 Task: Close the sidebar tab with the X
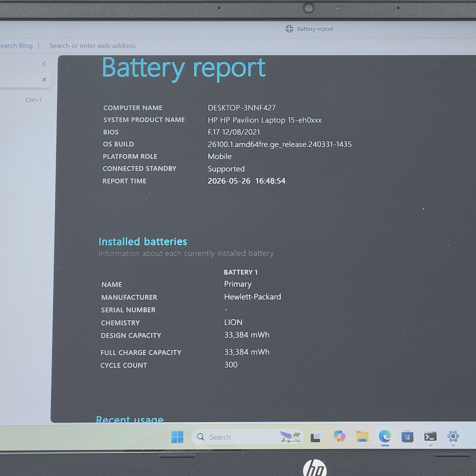tap(44, 80)
